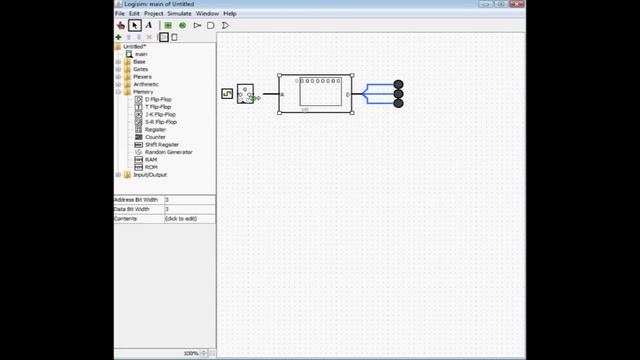Expand the Base library folder

pos(118,62)
